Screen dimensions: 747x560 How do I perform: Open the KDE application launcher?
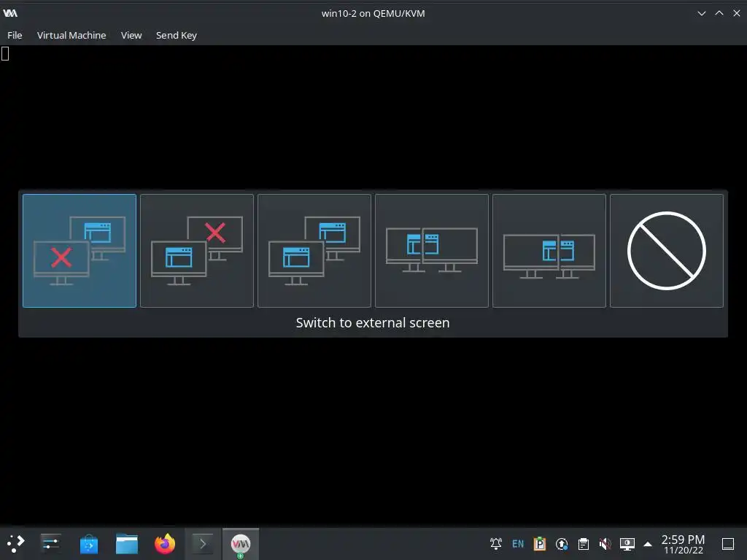coord(15,543)
